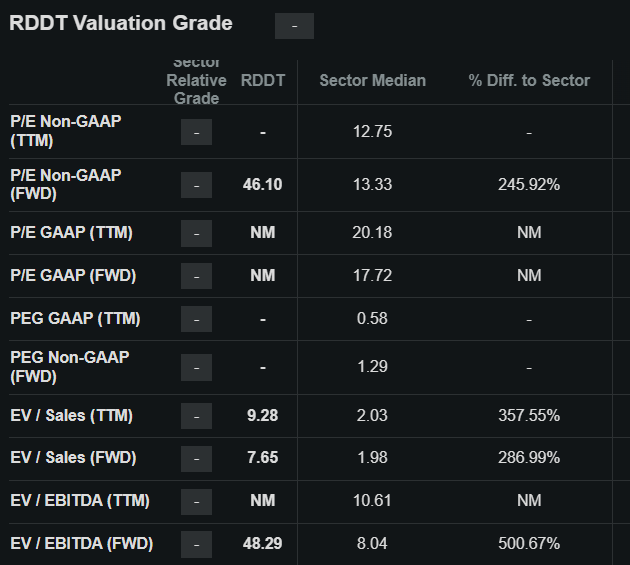Click grade badge for EV / EBITDA (TTM)
630x565 pixels.
point(196,501)
